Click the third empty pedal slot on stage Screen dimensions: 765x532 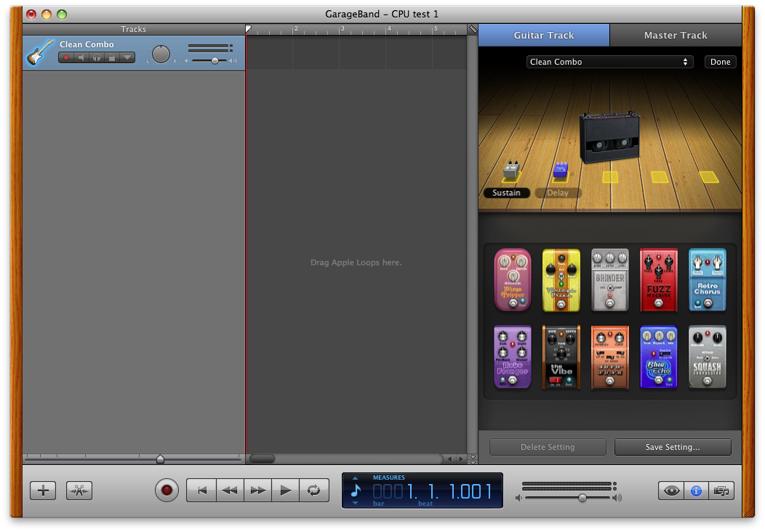tap(610, 177)
